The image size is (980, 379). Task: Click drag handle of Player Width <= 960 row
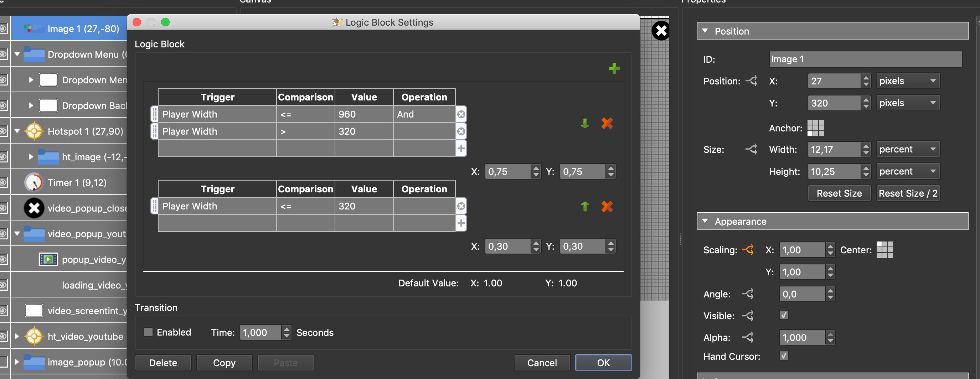154,114
